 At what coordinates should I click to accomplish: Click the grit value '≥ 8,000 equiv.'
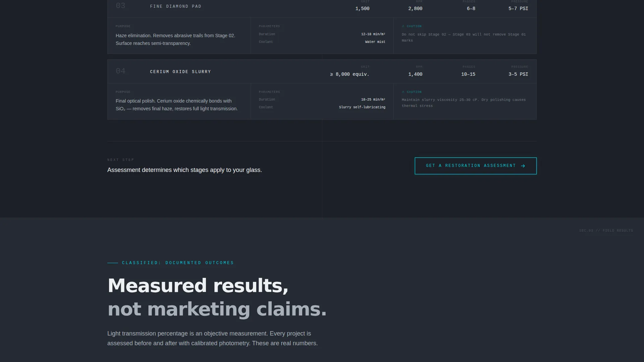tap(350, 74)
